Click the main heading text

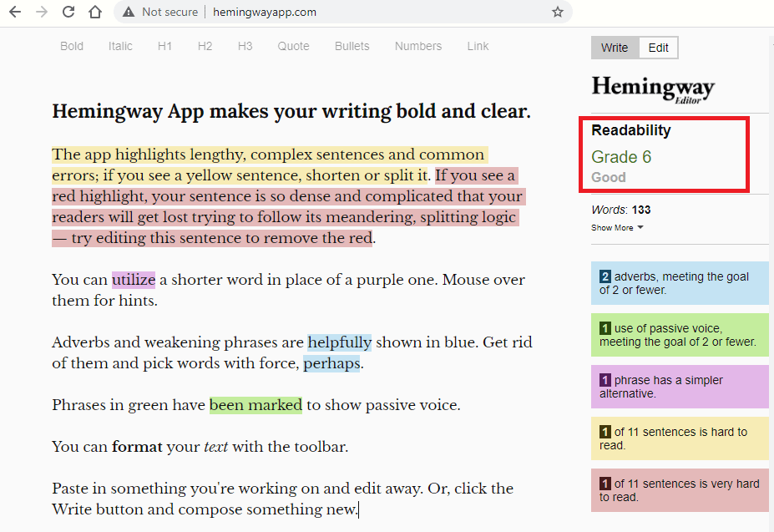(x=291, y=112)
